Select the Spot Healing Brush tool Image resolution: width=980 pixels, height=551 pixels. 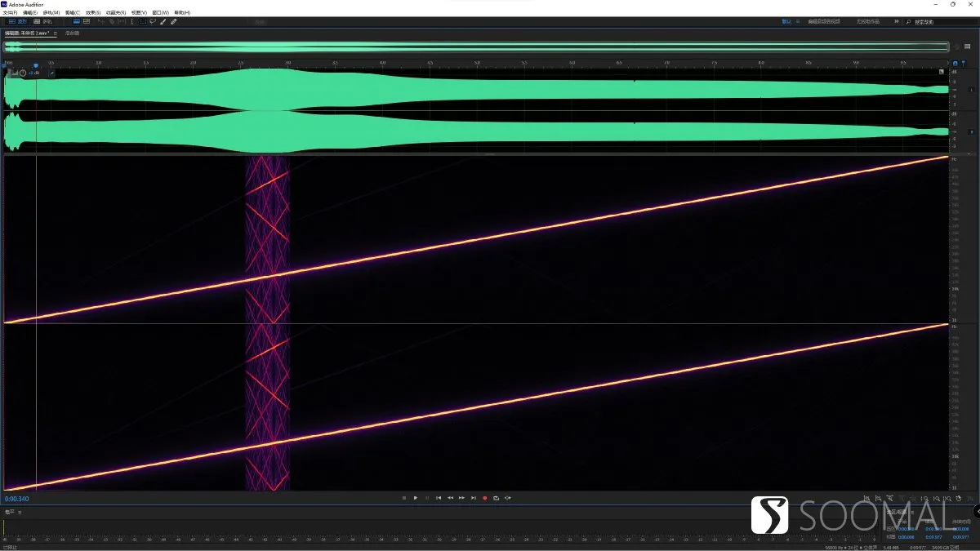point(173,21)
